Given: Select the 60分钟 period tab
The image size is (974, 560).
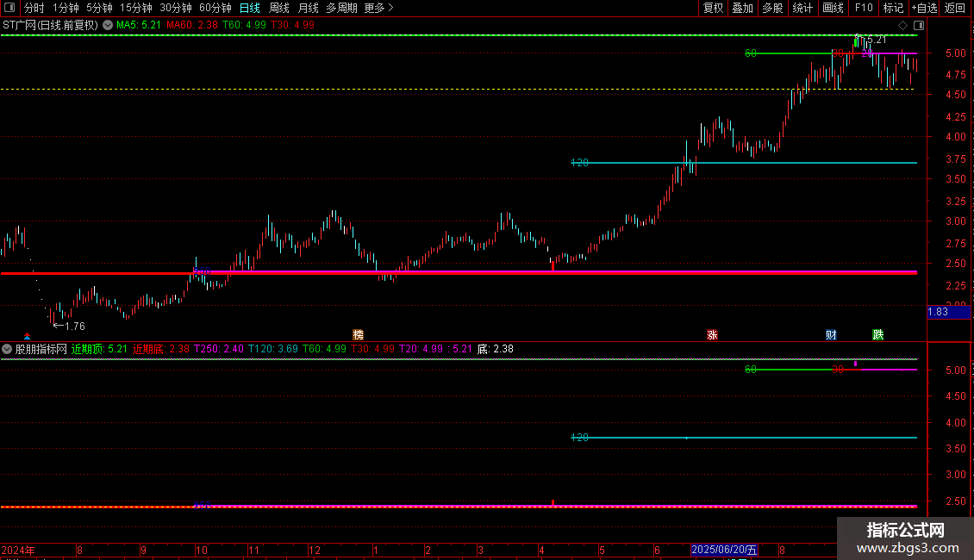Looking at the screenshot, I should tap(215, 8).
